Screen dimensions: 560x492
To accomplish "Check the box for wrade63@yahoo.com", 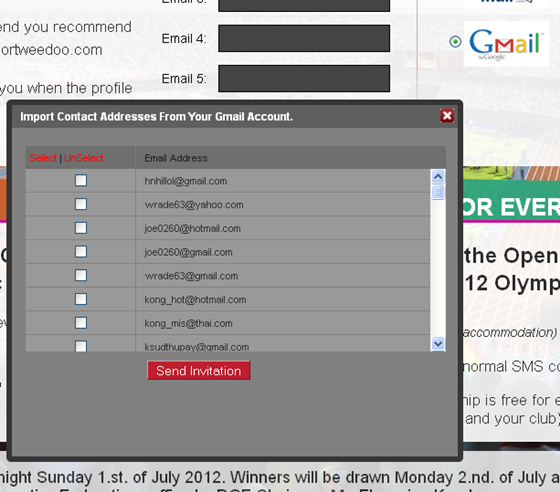I will pyautogui.click(x=81, y=204).
